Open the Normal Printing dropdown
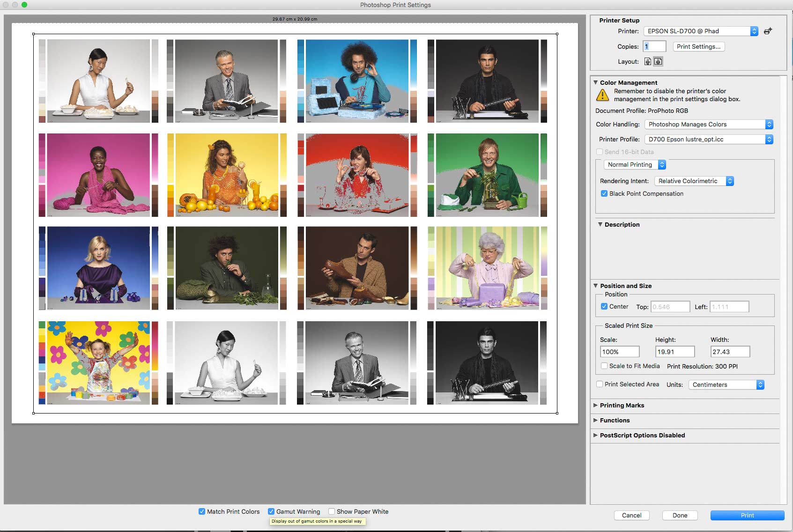Viewport: 793px width, 532px height. [x=635, y=164]
